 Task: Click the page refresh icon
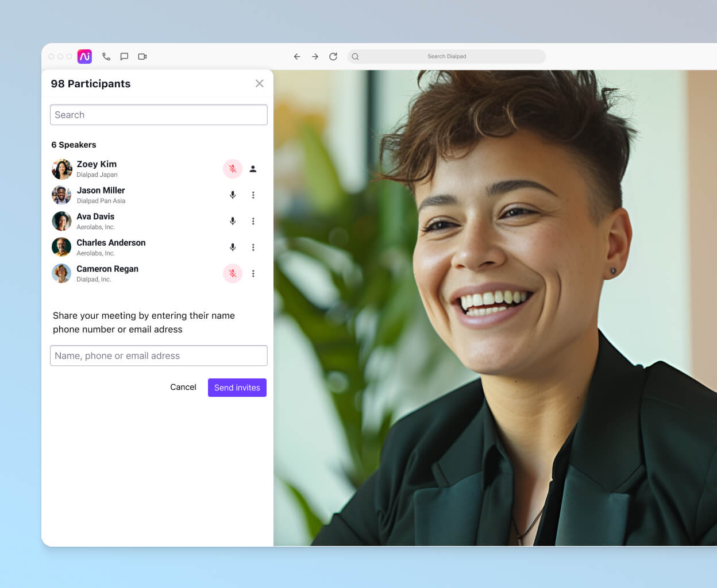point(333,56)
